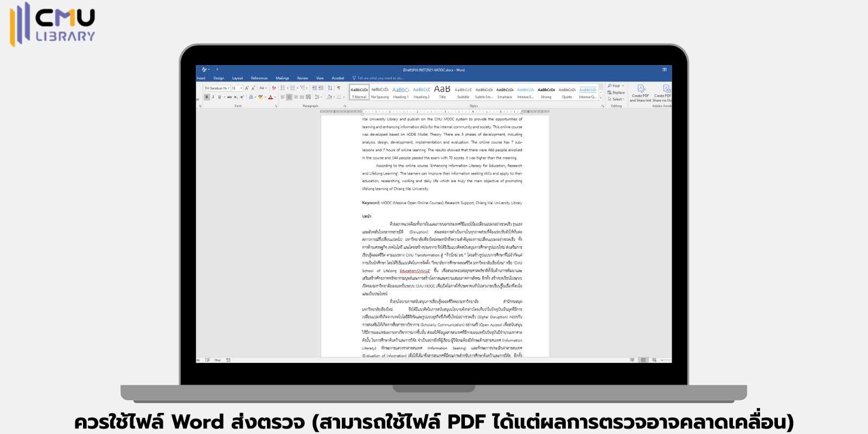Image resolution: width=868 pixels, height=434 pixels.
Task: Toggle Italic formatting
Action: point(213,97)
